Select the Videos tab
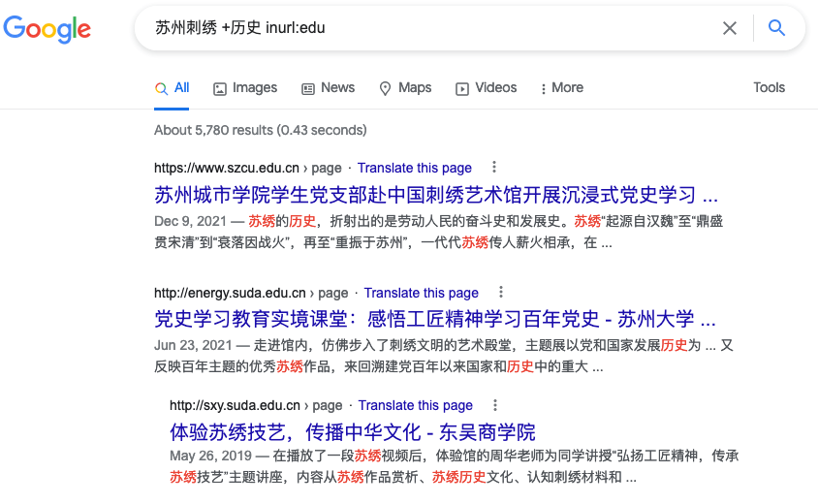 (x=487, y=88)
